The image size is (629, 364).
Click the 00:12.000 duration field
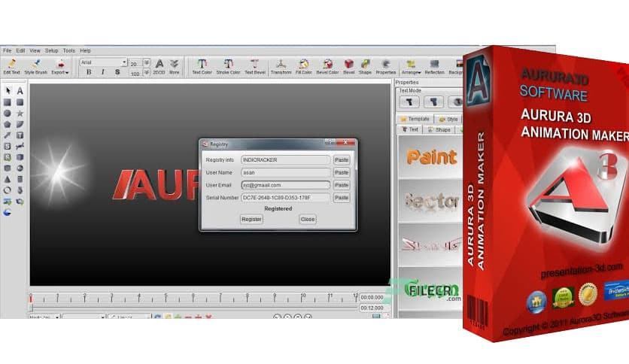click(x=372, y=308)
